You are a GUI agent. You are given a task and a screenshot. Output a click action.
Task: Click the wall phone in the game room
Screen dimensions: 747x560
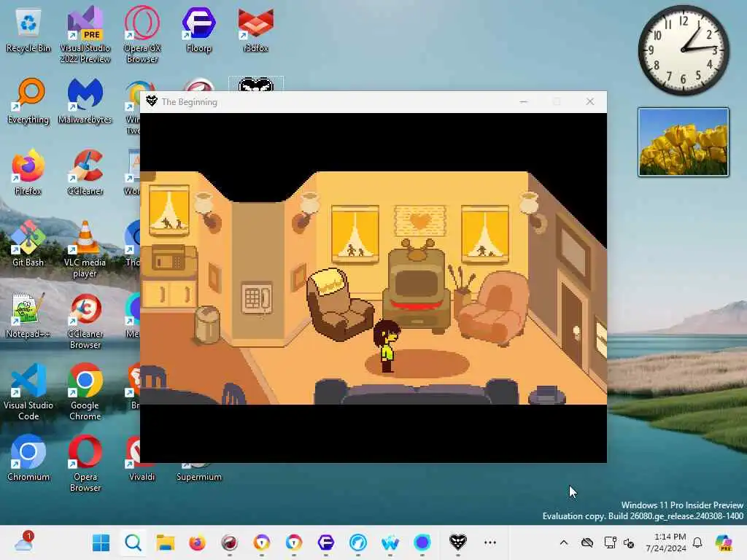click(257, 298)
